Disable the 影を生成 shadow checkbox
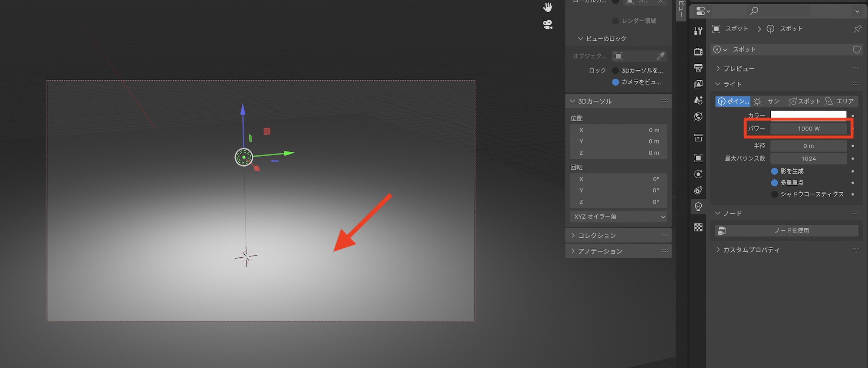 click(x=774, y=171)
